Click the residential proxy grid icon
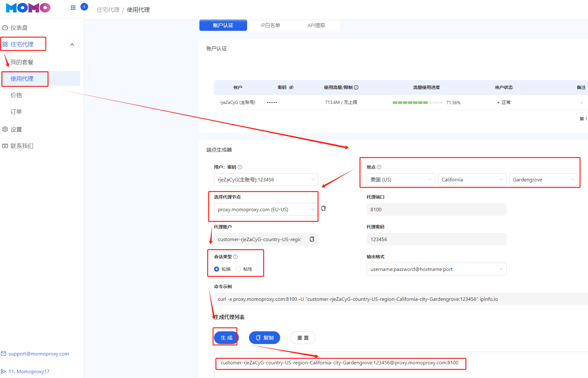This screenshot has width=588, height=378. (x=5, y=44)
